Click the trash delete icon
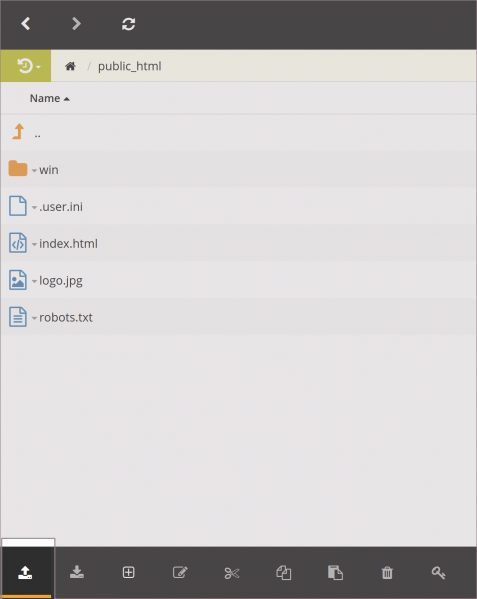Viewport: 477px width, 599px height. click(387, 573)
